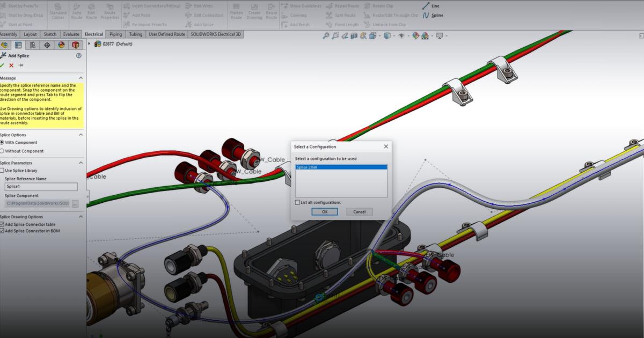Cancel Add Splice using red X icon
Screen dimensions: 644x338
(x=12, y=65)
